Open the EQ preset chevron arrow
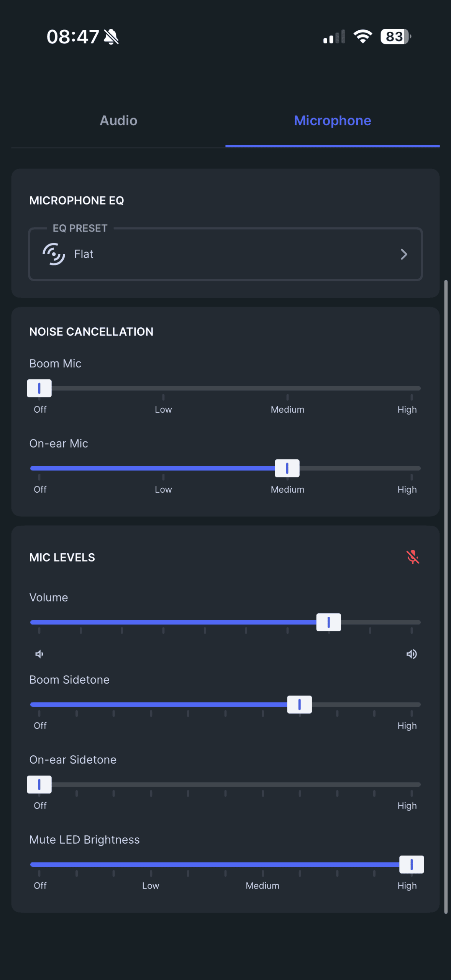Image resolution: width=451 pixels, height=980 pixels. 403,254
